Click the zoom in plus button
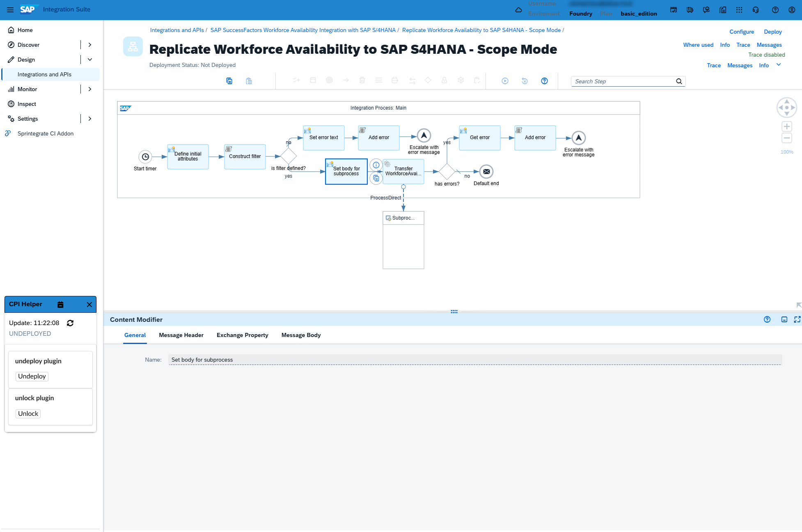Screen dimensions: 802x532 787,126
